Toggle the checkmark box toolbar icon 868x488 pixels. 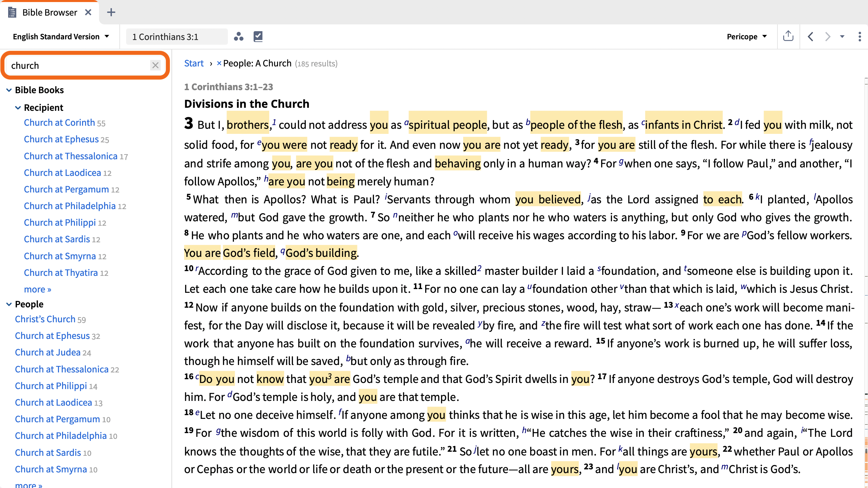258,37
